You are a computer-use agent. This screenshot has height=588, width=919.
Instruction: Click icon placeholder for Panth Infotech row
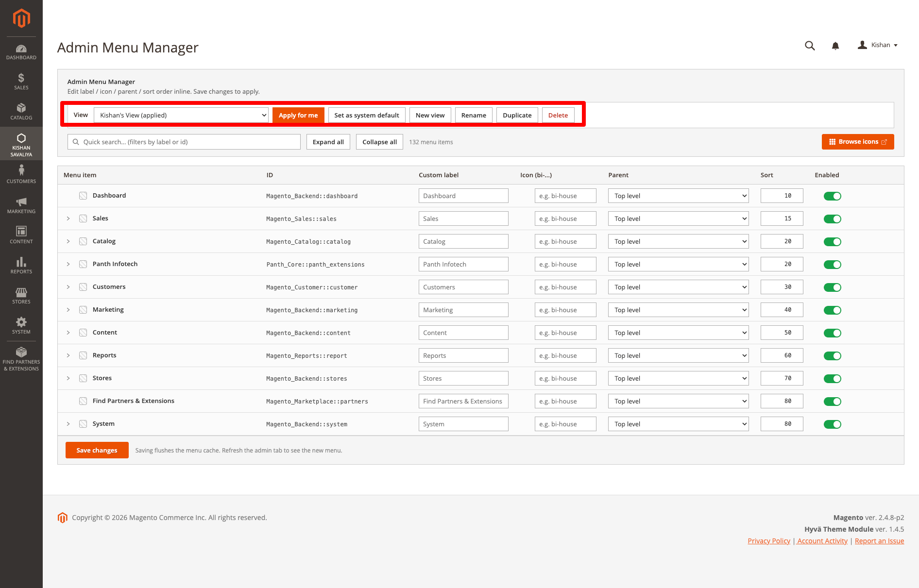pos(83,264)
